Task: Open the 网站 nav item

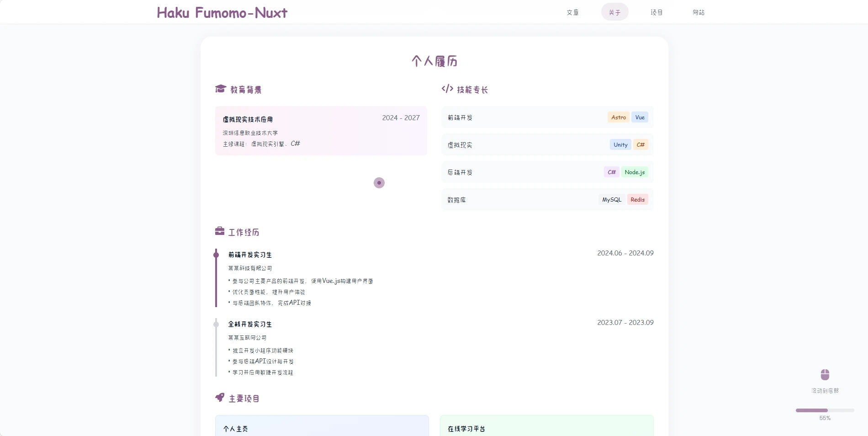Action: [x=699, y=12]
